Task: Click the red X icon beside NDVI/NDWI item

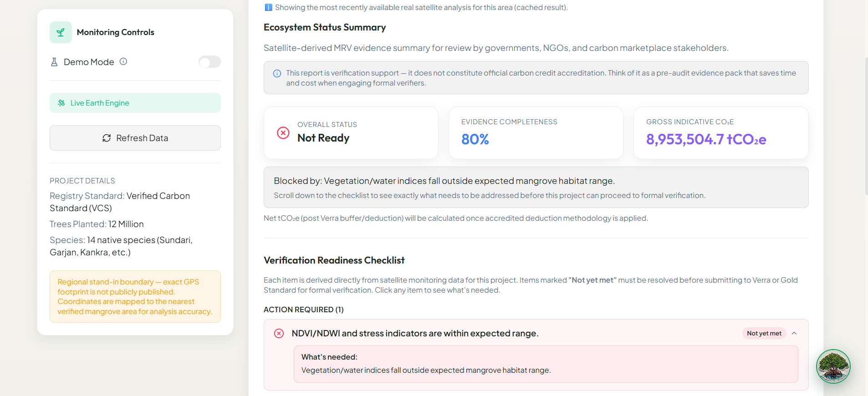Action: click(x=279, y=333)
